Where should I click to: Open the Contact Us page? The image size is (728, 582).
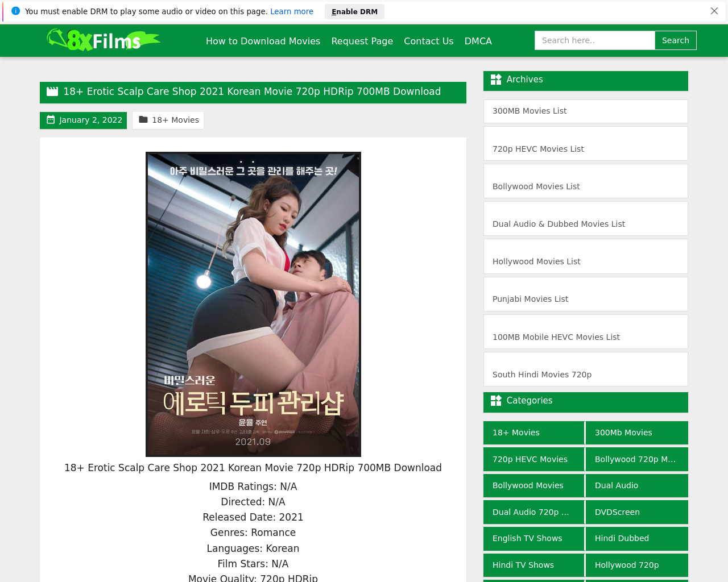tap(429, 41)
